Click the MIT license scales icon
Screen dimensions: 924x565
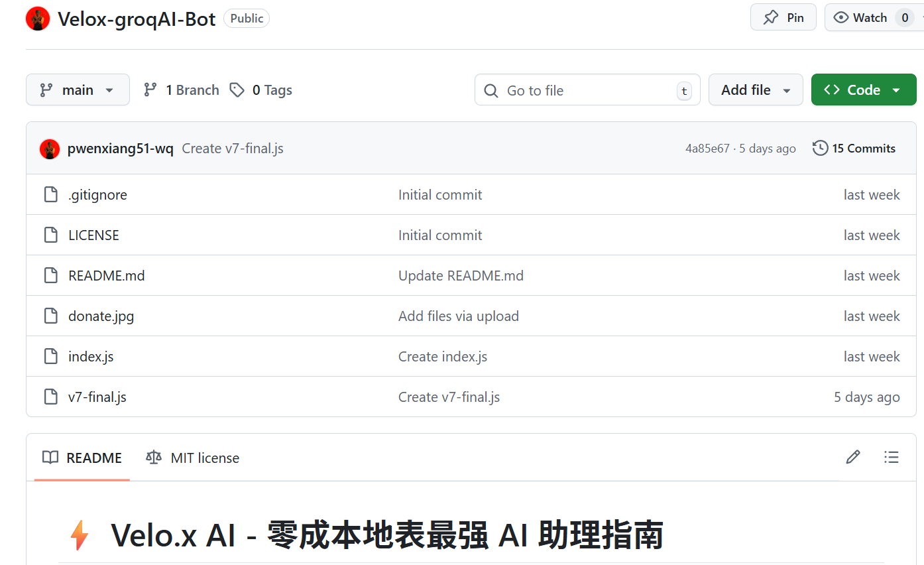(152, 457)
